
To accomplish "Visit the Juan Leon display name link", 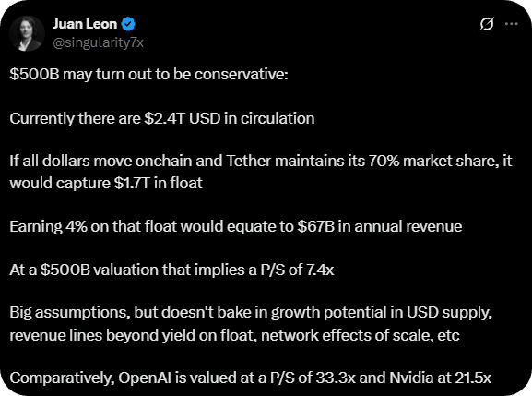I will click(x=85, y=24).
